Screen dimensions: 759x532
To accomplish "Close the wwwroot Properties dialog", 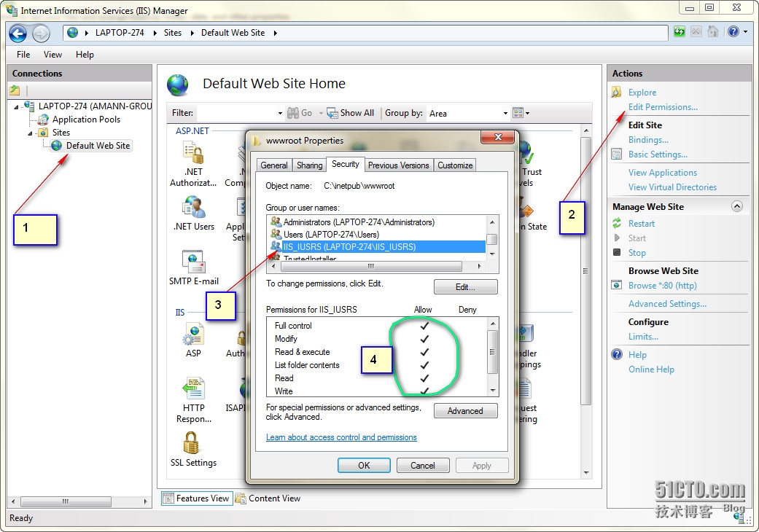I will pyautogui.click(x=497, y=137).
